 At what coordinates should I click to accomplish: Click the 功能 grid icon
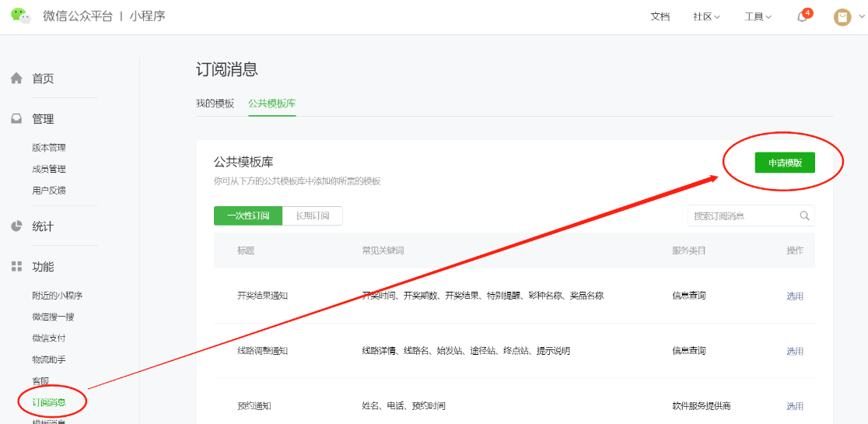click(16, 267)
